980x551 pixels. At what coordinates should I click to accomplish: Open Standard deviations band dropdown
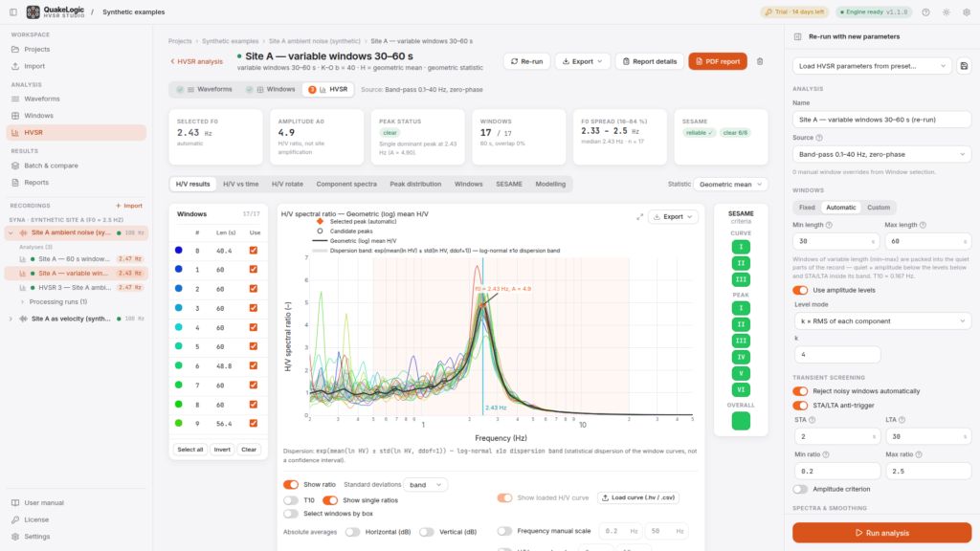point(425,485)
